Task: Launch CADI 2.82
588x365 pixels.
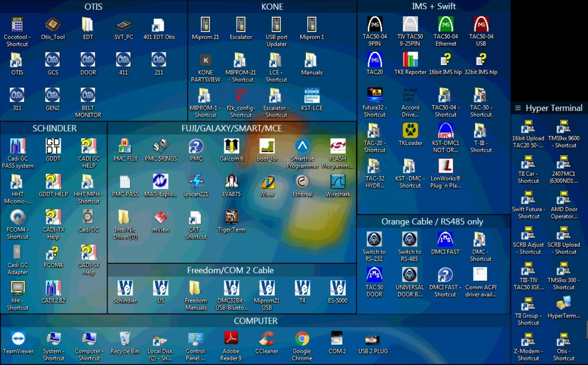Action: [x=53, y=288]
